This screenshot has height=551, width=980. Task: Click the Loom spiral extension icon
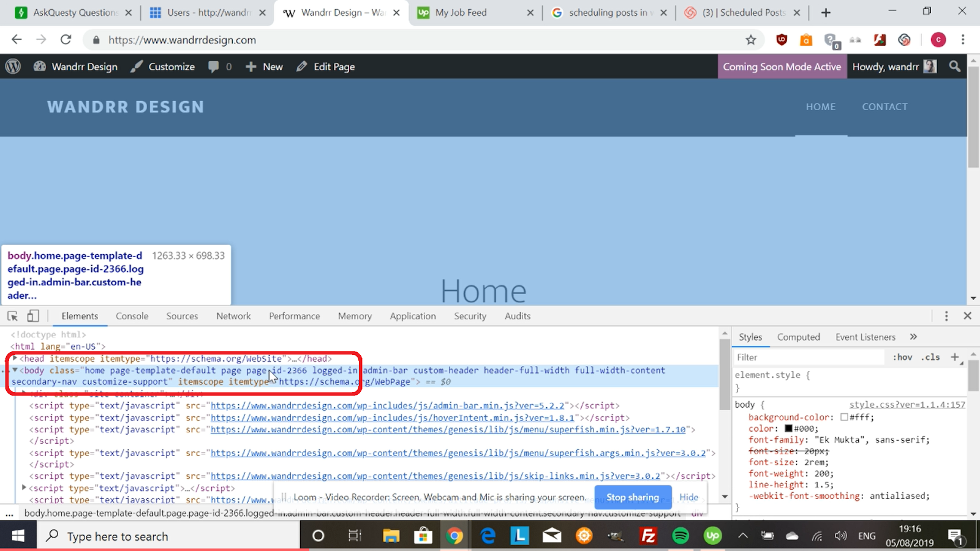(904, 40)
